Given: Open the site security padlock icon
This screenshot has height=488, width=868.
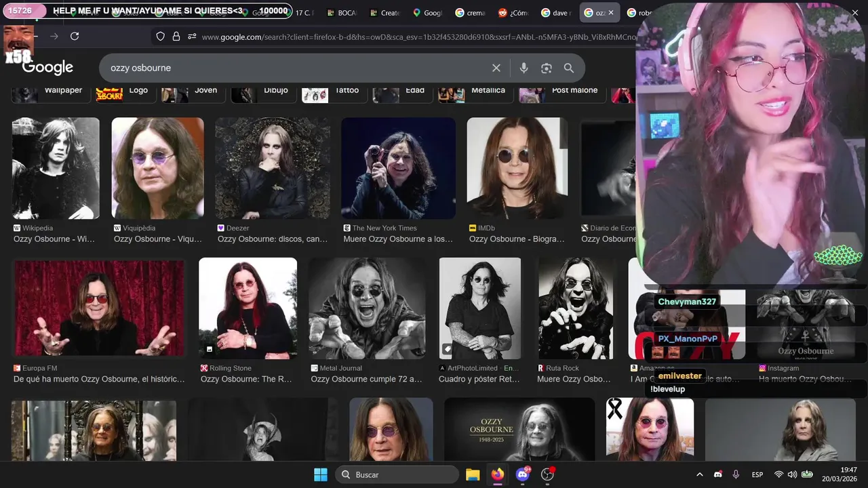Looking at the screenshot, I should pyautogui.click(x=176, y=37).
